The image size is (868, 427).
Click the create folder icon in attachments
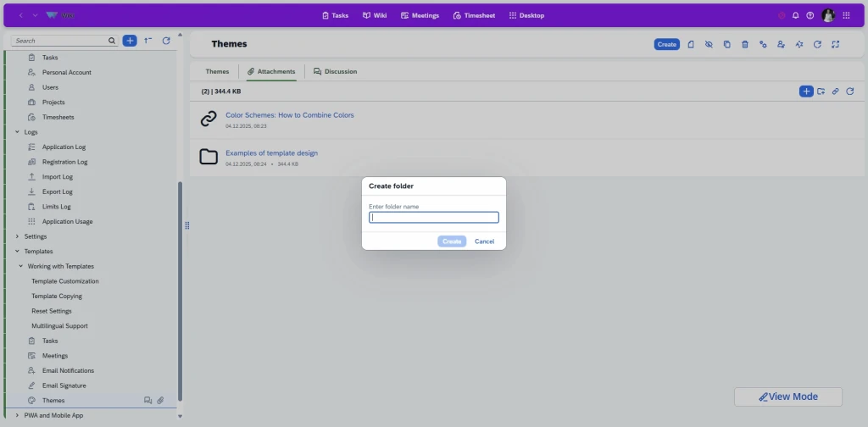[821, 91]
